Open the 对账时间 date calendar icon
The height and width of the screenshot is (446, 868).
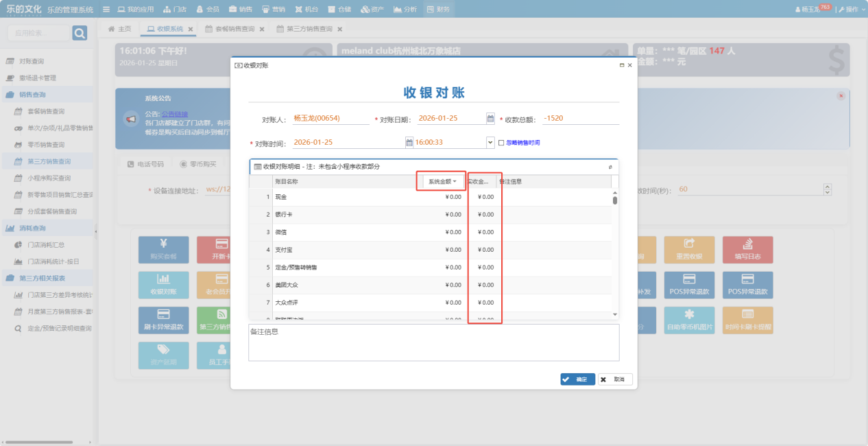(x=409, y=143)
